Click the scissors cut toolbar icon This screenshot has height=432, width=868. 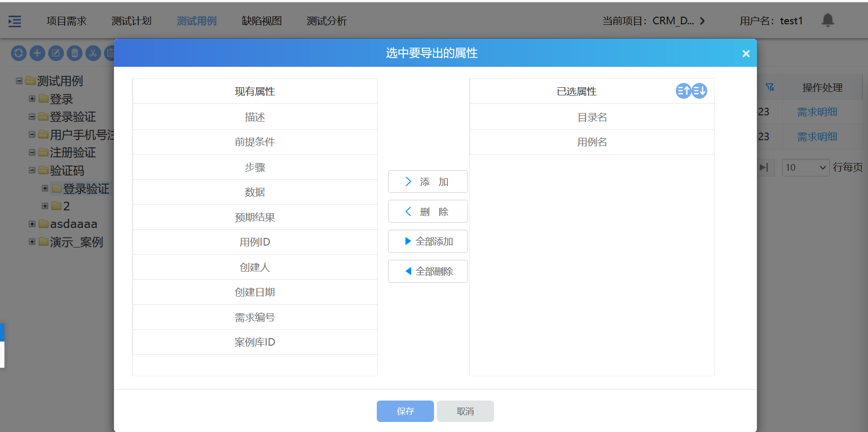click(93, 53)
